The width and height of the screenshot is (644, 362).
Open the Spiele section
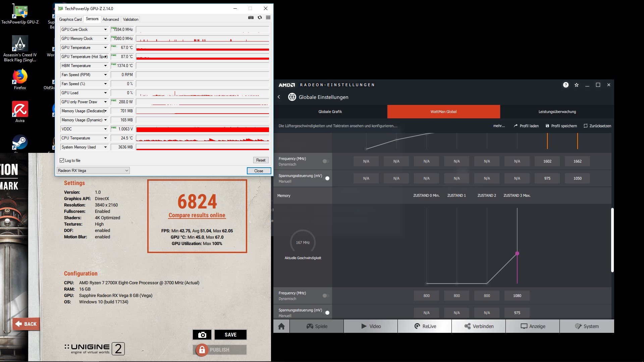(317, 326)
